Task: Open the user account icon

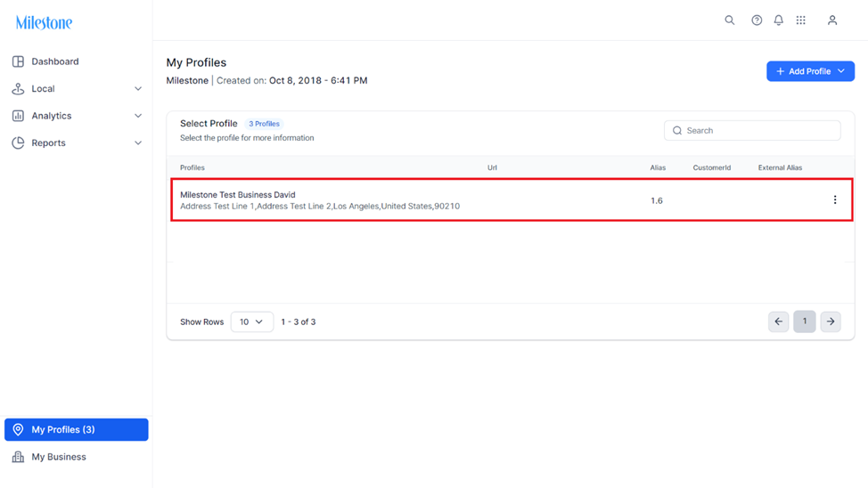Action: point(832,20)
